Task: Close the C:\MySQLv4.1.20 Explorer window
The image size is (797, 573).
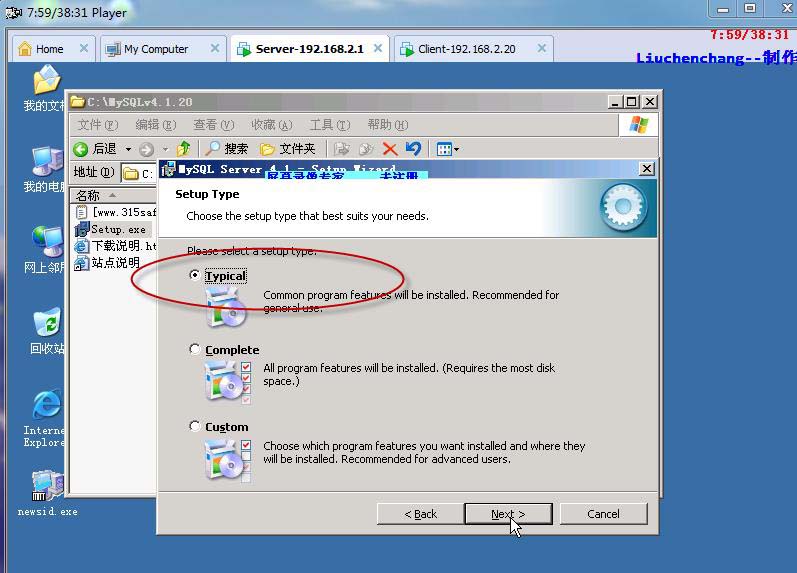Action: tap(649, 102)
